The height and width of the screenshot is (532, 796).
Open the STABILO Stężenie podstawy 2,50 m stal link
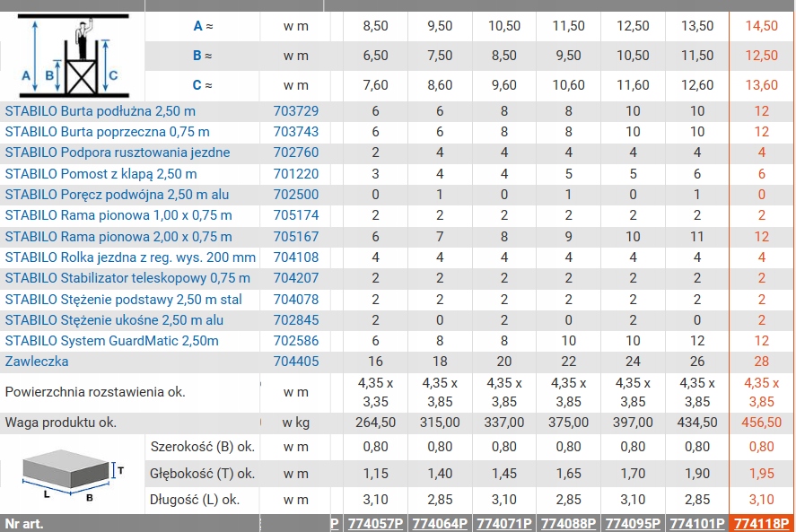click(123, 300)
